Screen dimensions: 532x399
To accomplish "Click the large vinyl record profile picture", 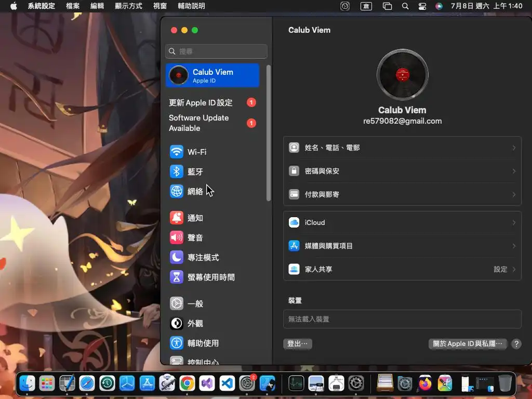I will 403,75.
